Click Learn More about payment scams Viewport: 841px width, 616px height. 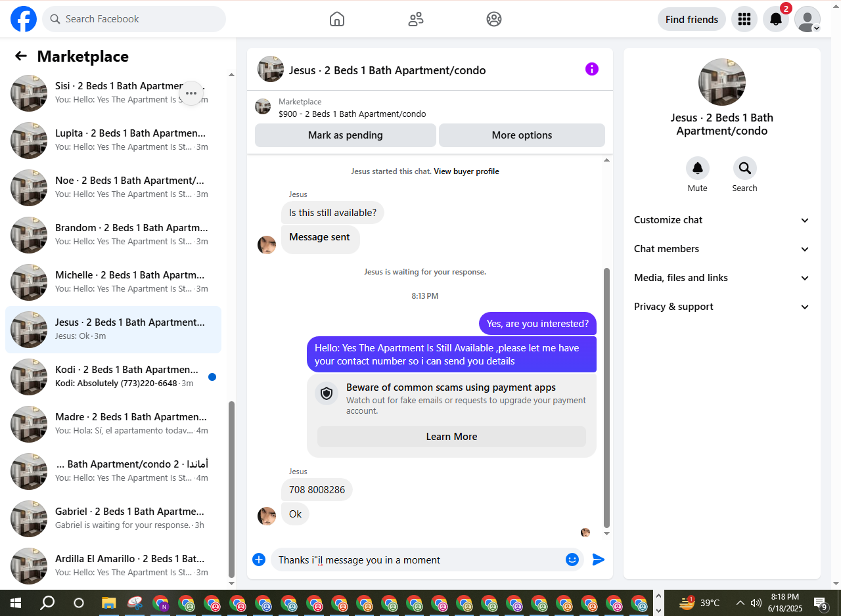(x=451, y=437)
